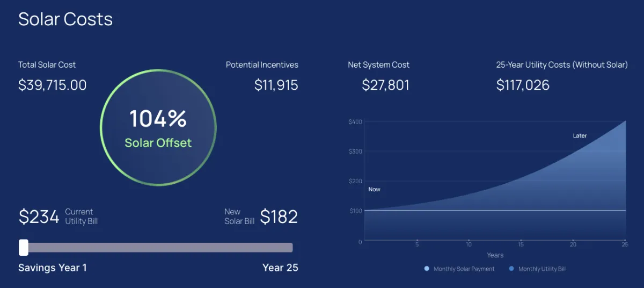
Task: Click the $234 current utility bill figure
Action: [x=39, y=217]
